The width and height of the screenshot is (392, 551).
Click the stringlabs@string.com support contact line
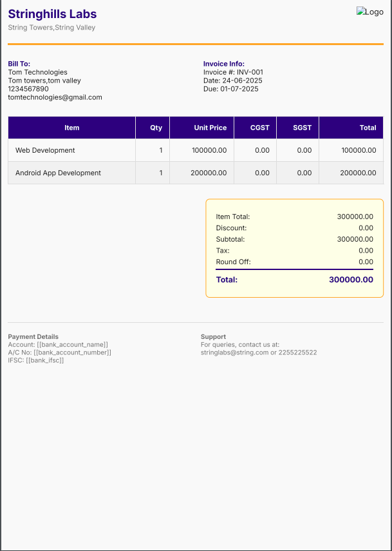(x=258, y=353)
